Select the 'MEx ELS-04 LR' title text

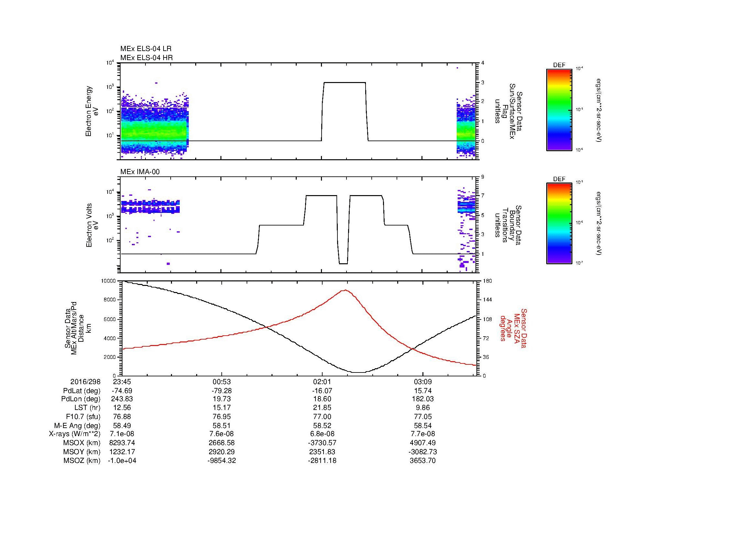point(146,49)
